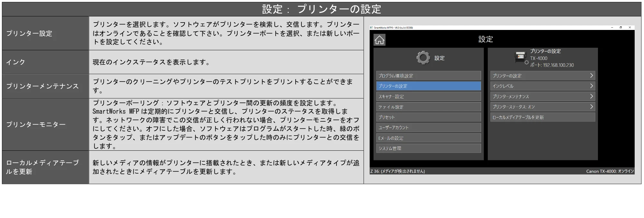
Task: Expand chevron on インクレベル row
Action: point(591,86)
